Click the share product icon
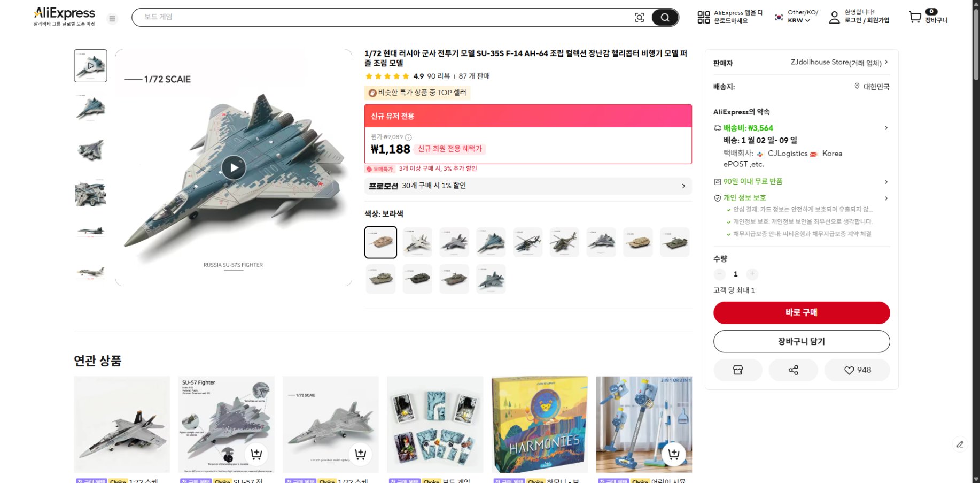 (x=794, y=370)
